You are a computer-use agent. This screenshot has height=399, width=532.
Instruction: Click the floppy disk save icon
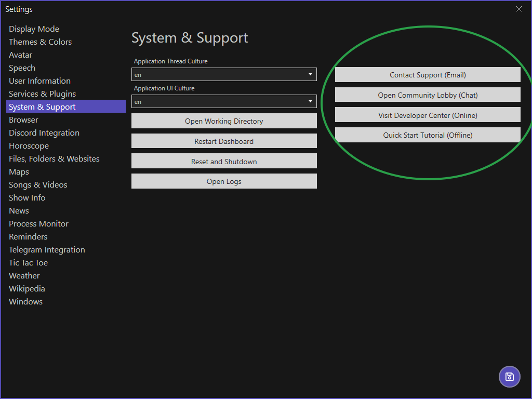point(509,377)
